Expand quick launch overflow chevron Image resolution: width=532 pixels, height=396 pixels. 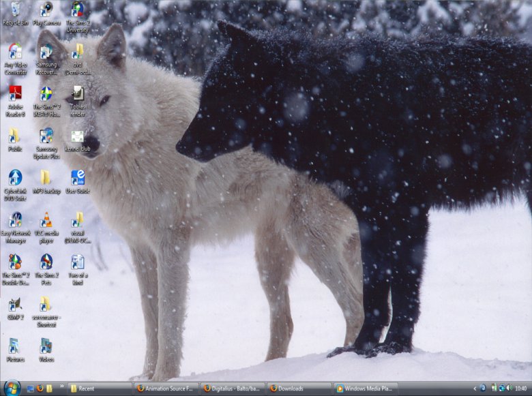point(62,386)
